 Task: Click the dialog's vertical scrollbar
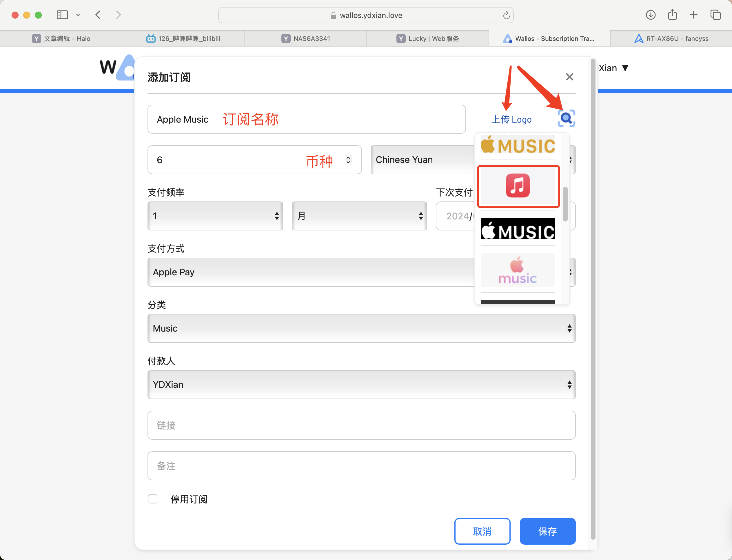point(593,299)
